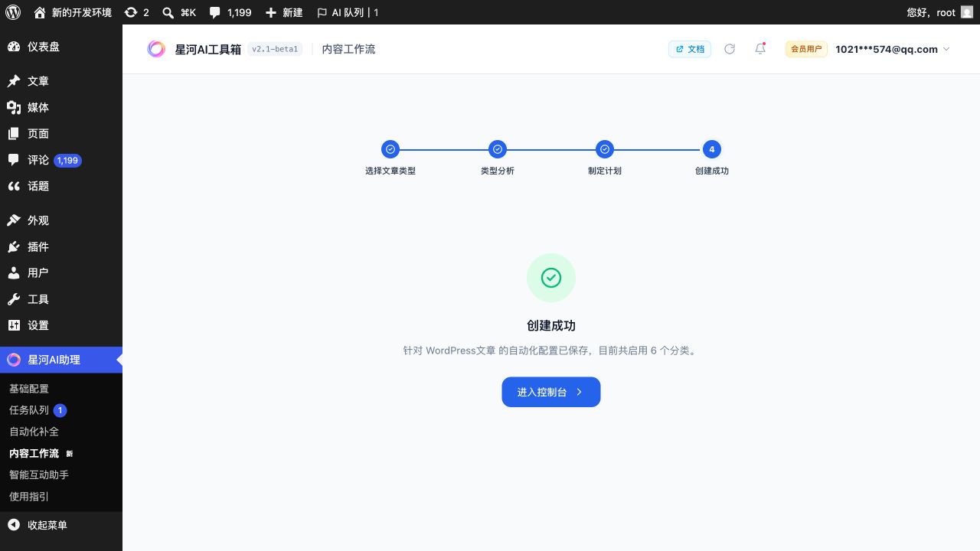Viewport: 980px width, 551px height.
Task: Open the updates icon showing 2
Action: [x=136, y=12]
